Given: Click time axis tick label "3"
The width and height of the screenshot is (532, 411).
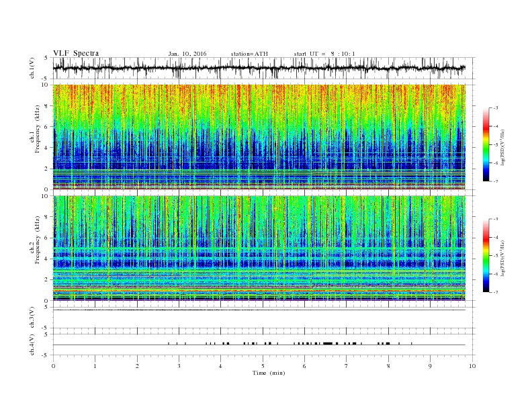Looking at the screenshot, I should (x=179, y=366).
